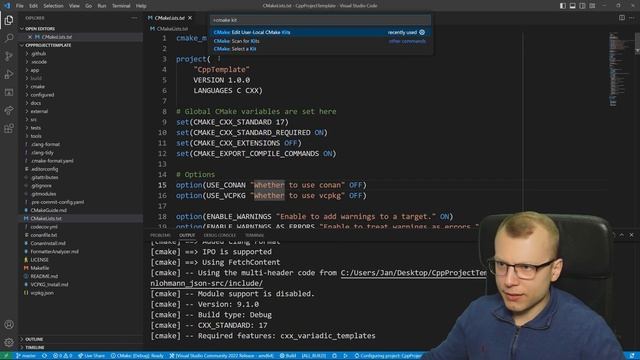
Task: Open the Terminal menu
Action: coord(121,6)
